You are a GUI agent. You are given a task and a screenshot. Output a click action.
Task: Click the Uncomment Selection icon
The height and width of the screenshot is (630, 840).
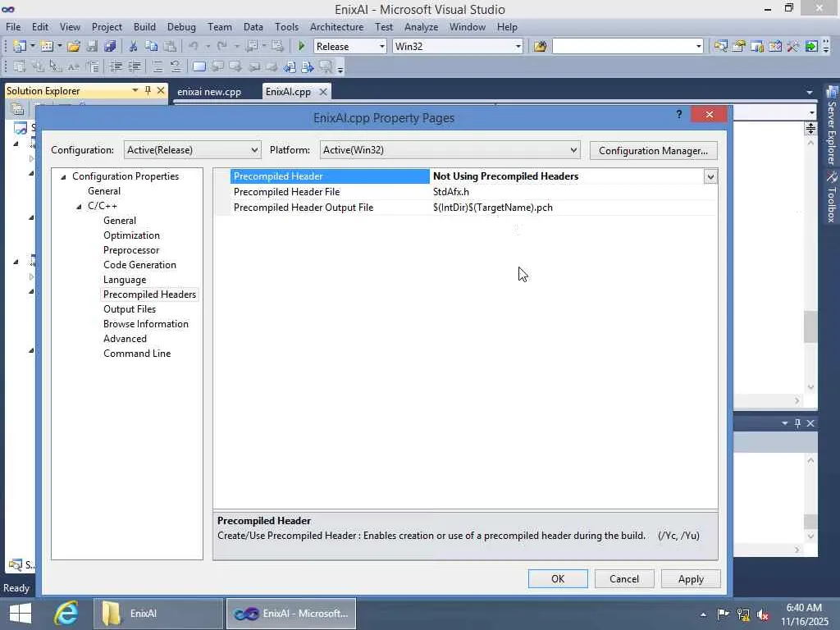tap(176, 67)
